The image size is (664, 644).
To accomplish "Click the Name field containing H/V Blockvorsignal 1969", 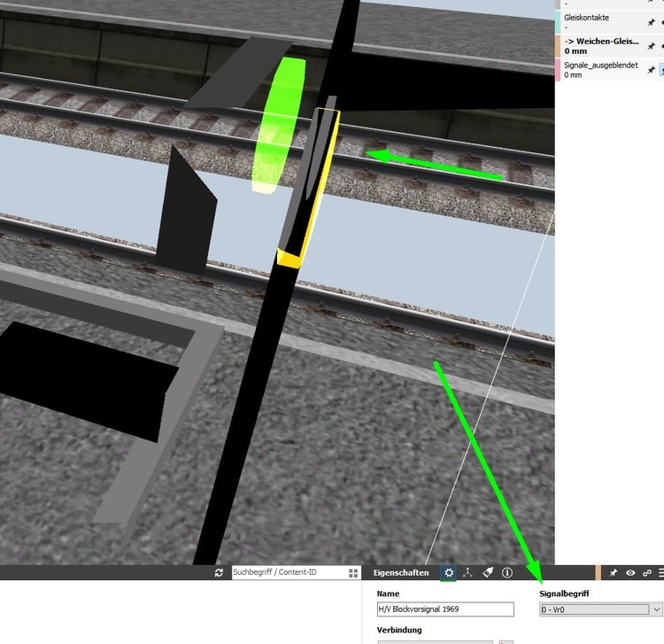I will 445,609.
